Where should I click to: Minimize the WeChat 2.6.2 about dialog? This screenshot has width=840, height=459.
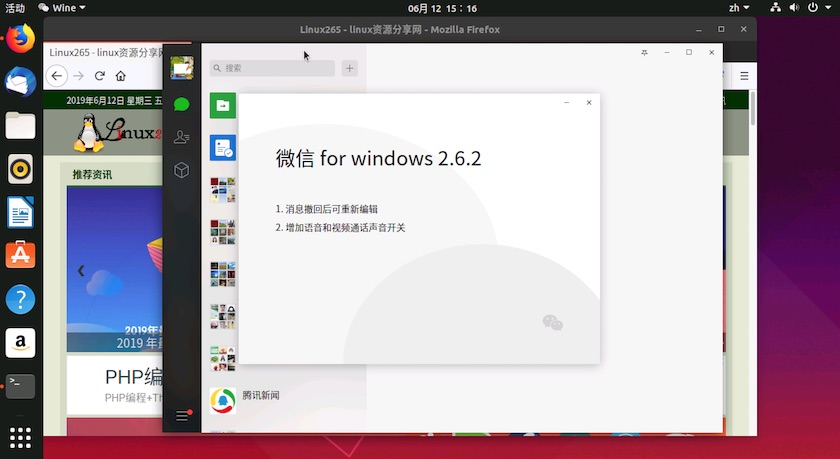pyautogui.click(x=567, y=102)
